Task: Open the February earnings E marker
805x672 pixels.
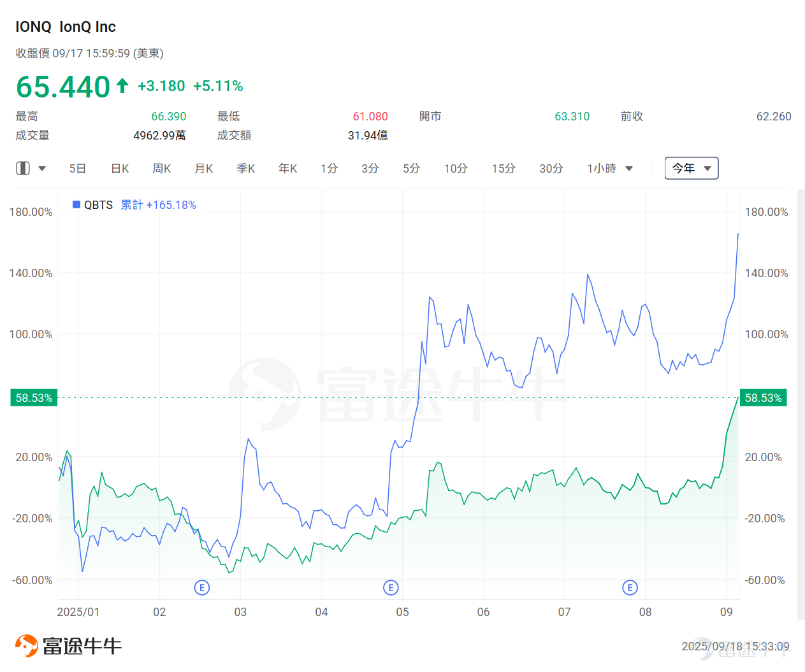Action: tap(201, 587)
